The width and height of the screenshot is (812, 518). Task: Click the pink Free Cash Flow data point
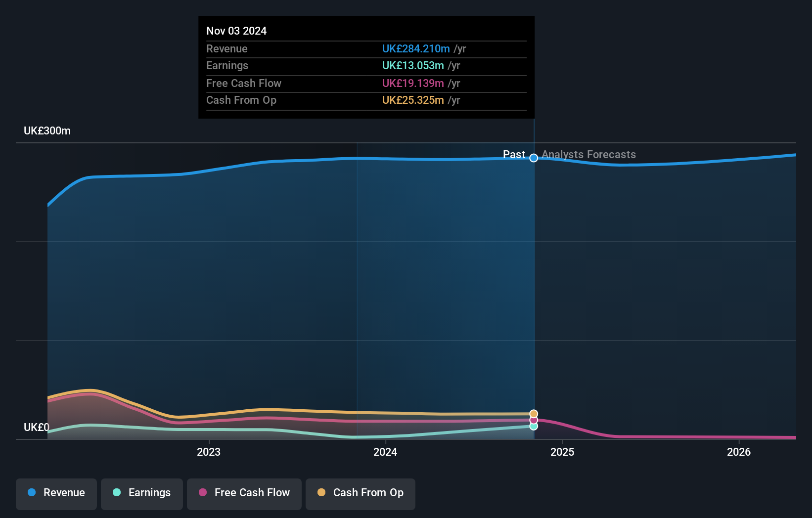[534, 420]
